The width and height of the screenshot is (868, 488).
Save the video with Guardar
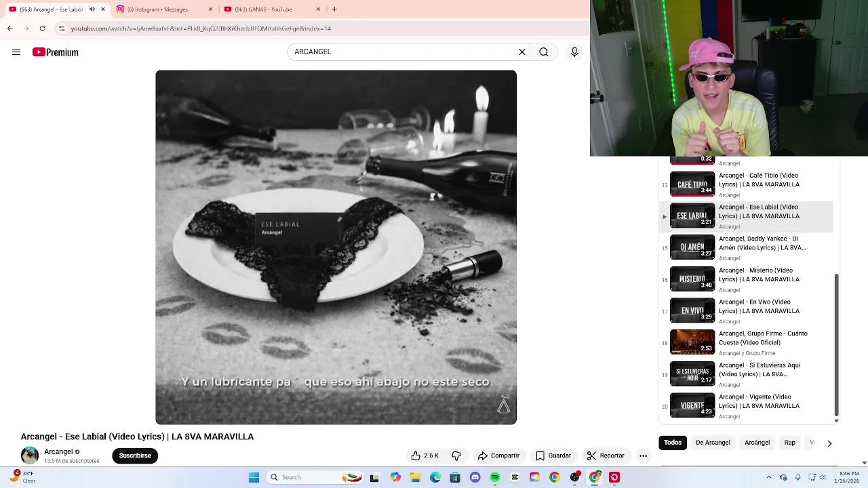coord(553,455)
